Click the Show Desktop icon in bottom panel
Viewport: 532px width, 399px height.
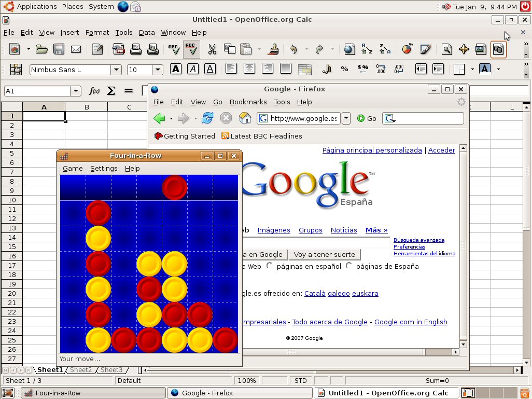8,393
